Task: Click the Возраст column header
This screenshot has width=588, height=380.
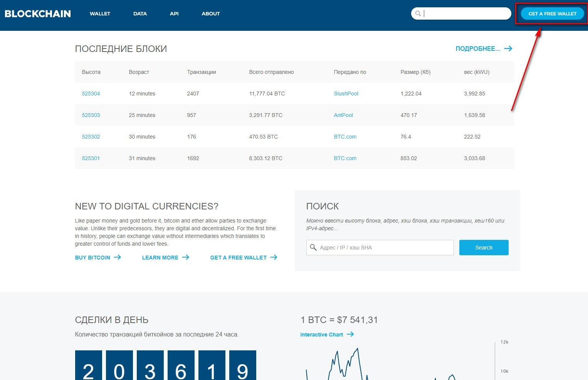Action: pyautogui.click(x=139, y=72)
